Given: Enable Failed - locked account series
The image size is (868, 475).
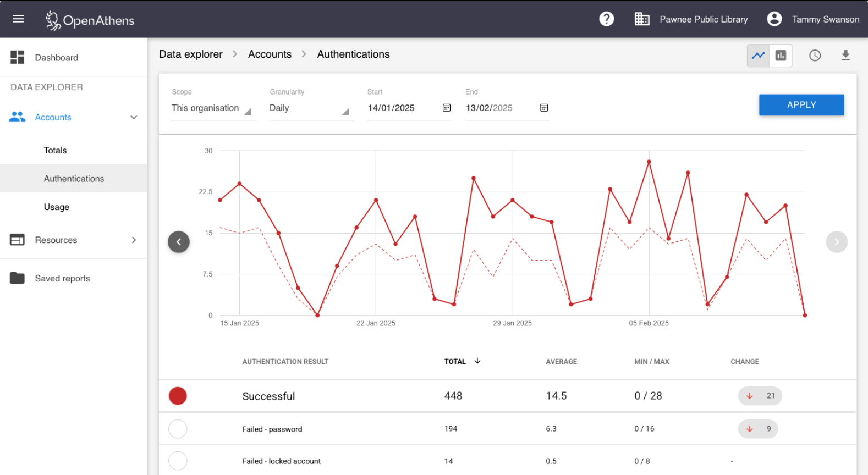Looking at the screenshot, I should point(178,461).
